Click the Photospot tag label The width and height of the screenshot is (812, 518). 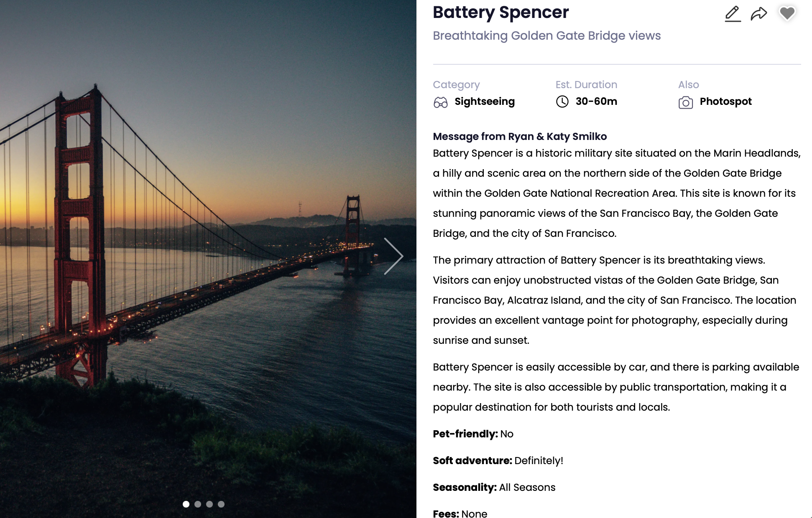725,102
